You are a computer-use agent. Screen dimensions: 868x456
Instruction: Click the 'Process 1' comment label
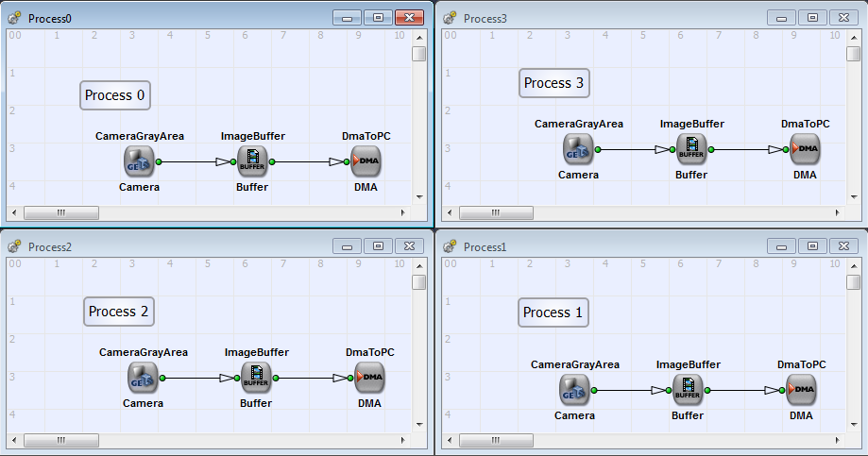[553, 312]
